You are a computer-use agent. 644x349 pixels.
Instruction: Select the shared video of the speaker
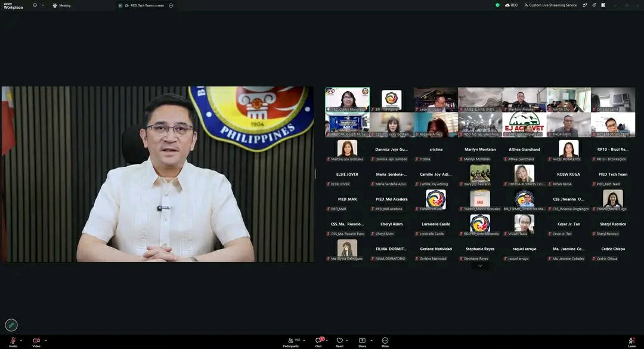pos(157,174)
